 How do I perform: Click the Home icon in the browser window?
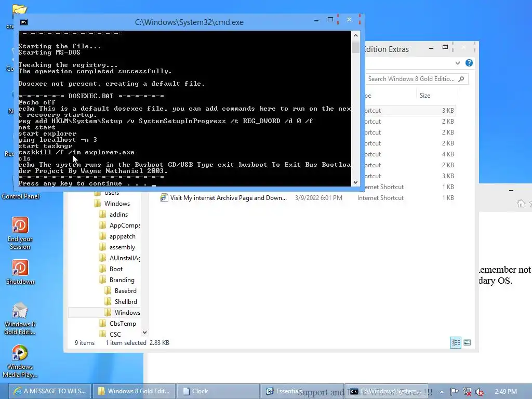click(521, 204)
